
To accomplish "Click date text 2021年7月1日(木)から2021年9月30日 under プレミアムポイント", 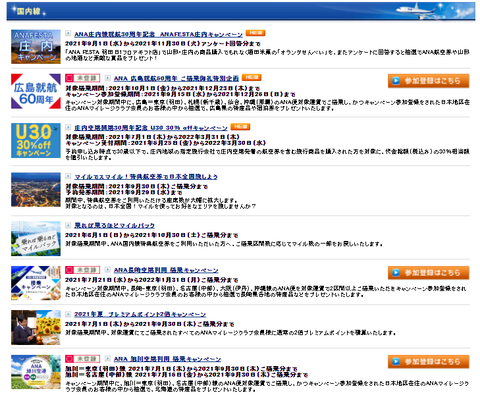I will 149,324.
